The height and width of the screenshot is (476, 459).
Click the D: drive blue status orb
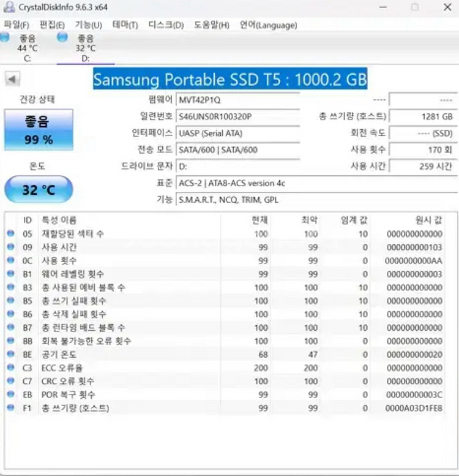coord(62,37)
